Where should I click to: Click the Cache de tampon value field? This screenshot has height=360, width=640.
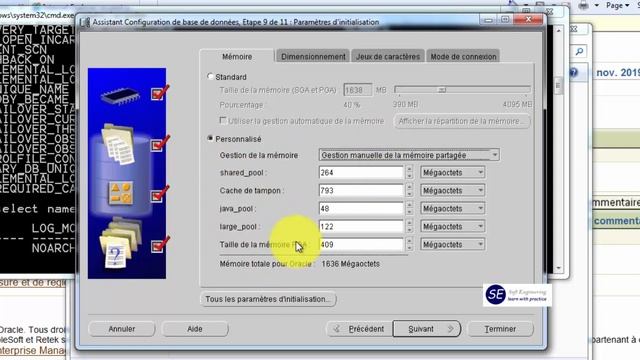pyautogui.click(x=361, y=191)
